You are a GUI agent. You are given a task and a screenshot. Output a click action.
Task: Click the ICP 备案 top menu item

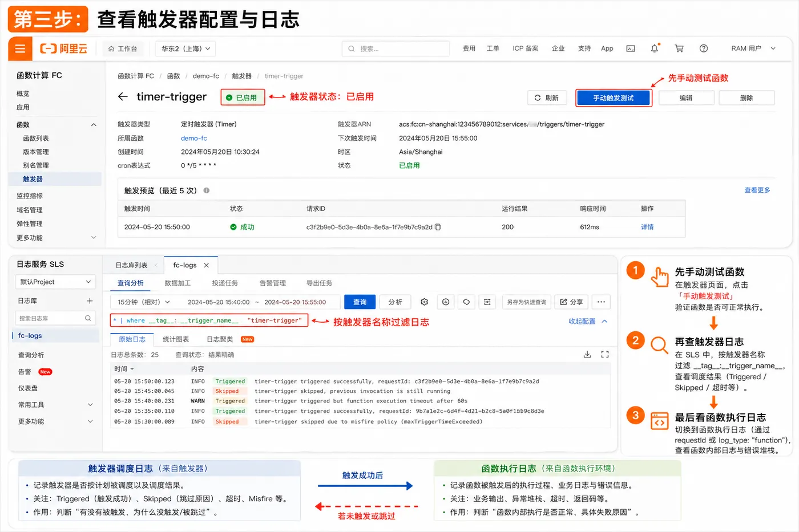pos(525,48)
